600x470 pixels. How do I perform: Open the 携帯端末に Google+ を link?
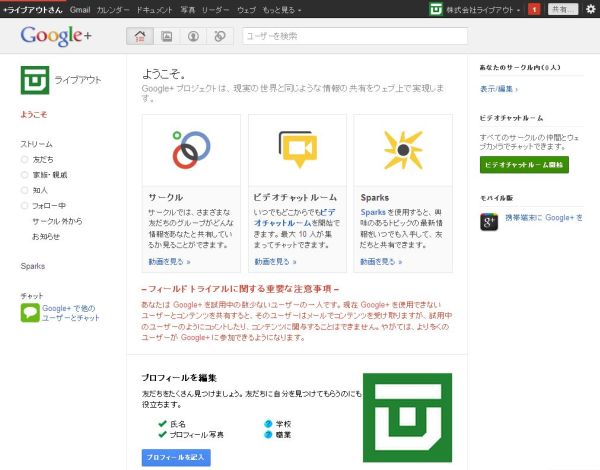544,217
